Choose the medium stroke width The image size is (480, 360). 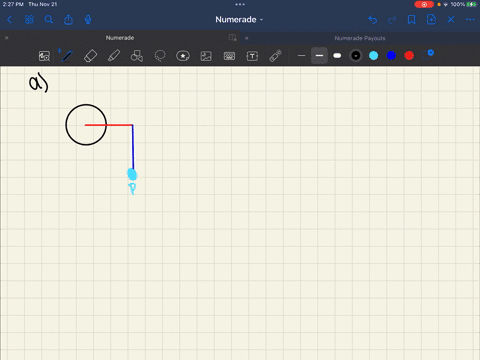point(319,56)
